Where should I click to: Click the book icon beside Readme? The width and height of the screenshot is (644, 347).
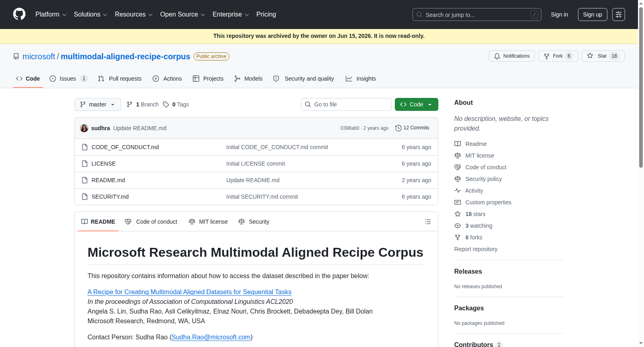[x=458, y=144]
